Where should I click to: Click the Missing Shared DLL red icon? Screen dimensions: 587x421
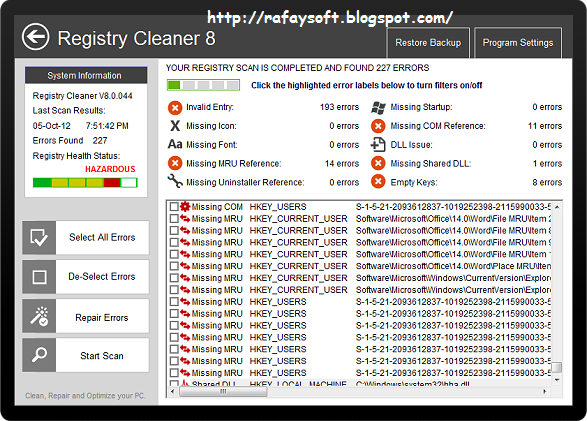click(378, 163)
